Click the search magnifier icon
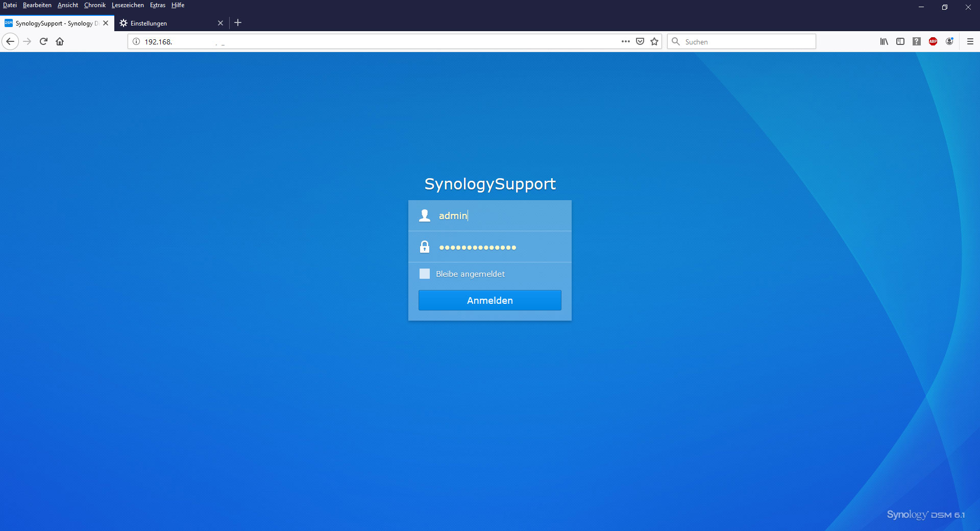 coord(676,41)
